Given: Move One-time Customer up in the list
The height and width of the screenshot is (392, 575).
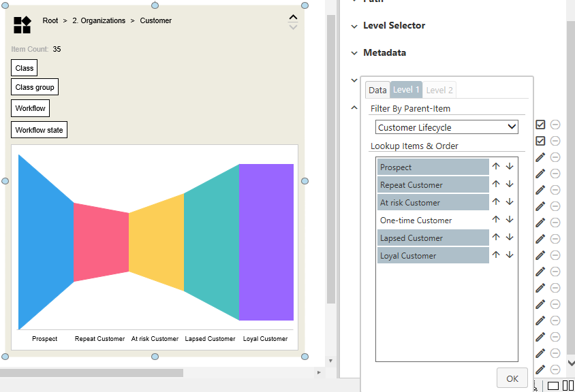Looking at the screenshot, I should click(x=496, y=220).
